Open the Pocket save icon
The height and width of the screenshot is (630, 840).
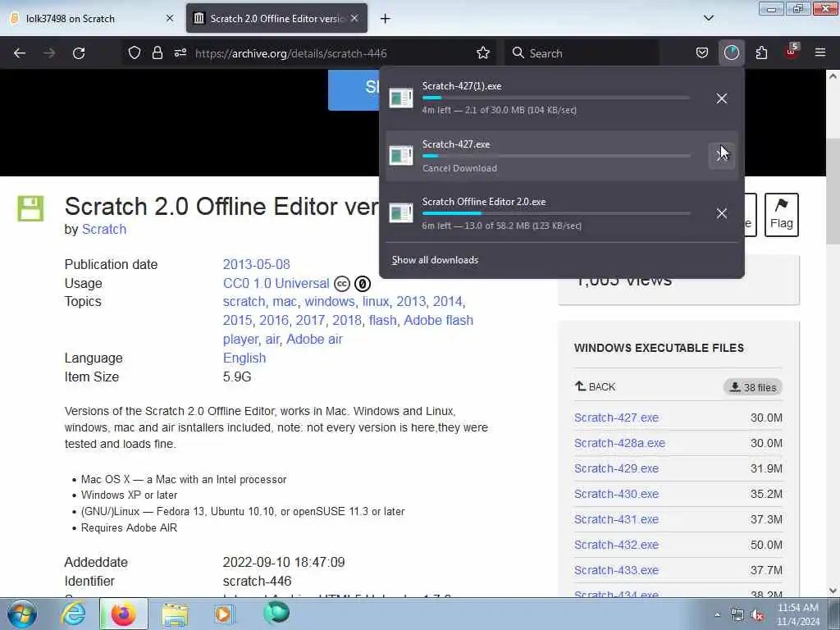[x=702, y=52]
